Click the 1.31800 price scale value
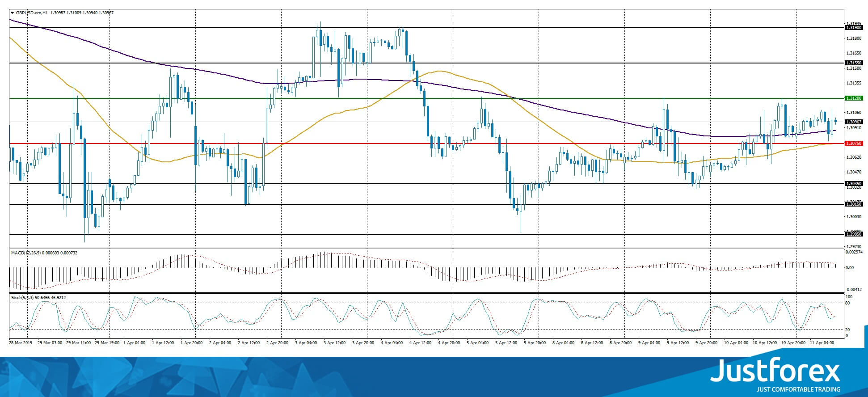The image size is (868, 397). click(854, 38)
